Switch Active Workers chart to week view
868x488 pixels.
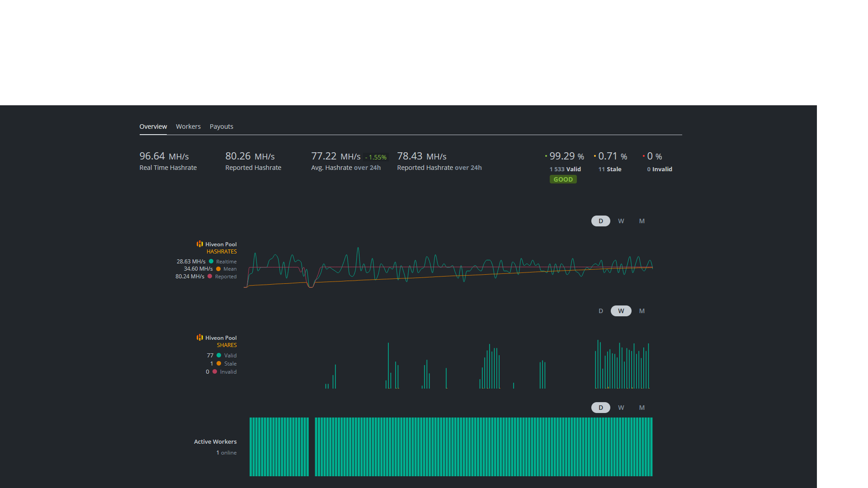pyautogui.click(x=621, y=408)
